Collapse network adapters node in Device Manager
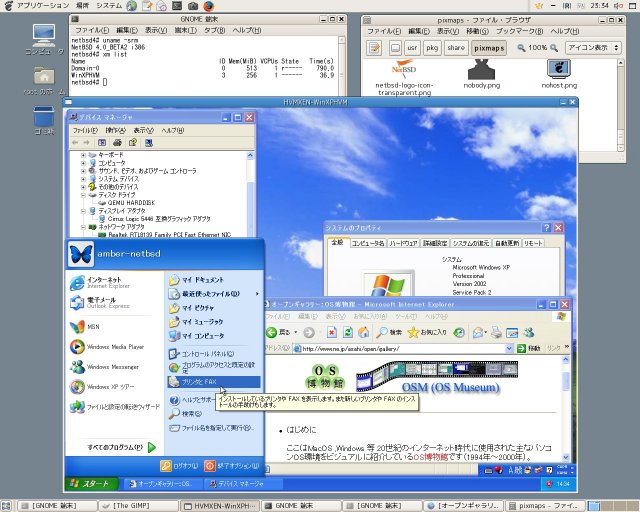The width and height of the screenshot is (640, 512). pos(83,227)
